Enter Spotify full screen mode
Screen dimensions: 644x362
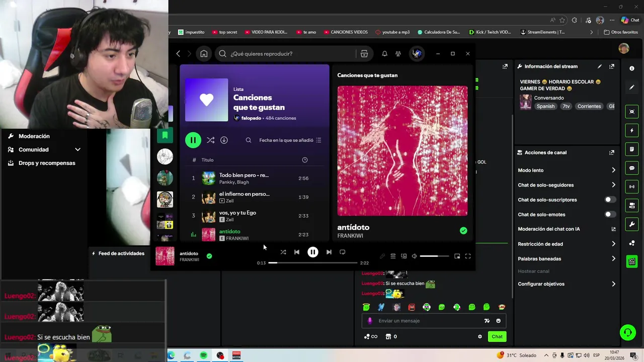pyautogui.click(x=468, y=256)
